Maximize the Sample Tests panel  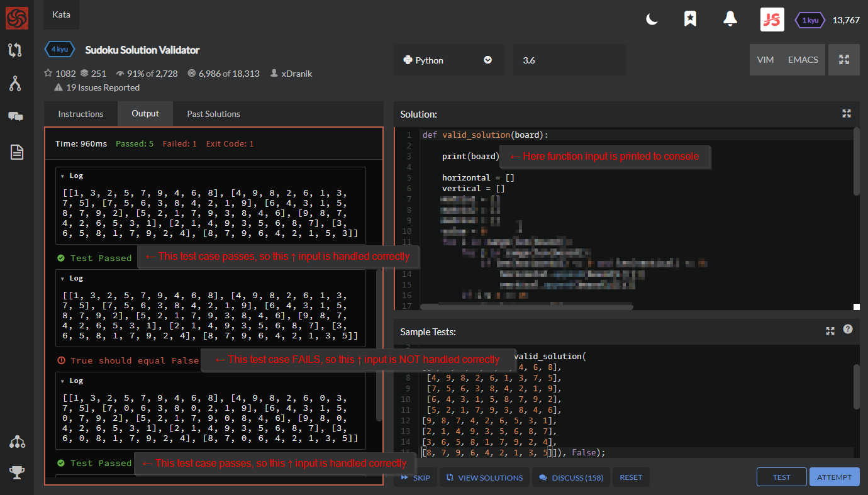830,331
